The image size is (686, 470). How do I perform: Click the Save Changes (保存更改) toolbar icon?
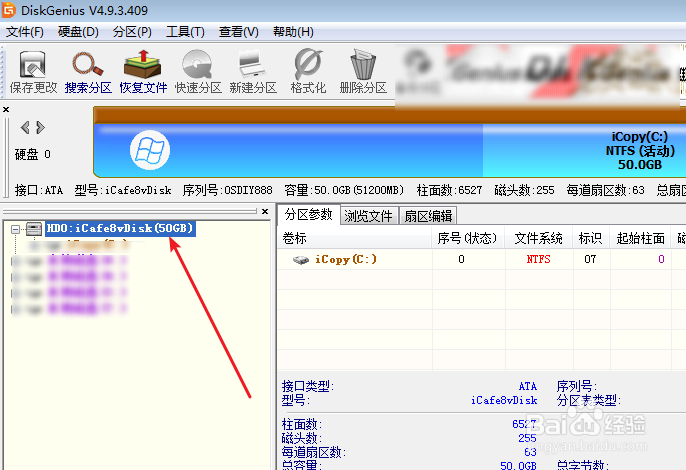click(33, 71)
